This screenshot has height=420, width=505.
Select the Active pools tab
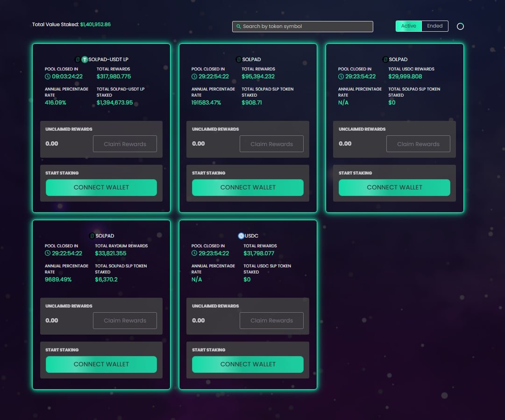tap(408, 26)
